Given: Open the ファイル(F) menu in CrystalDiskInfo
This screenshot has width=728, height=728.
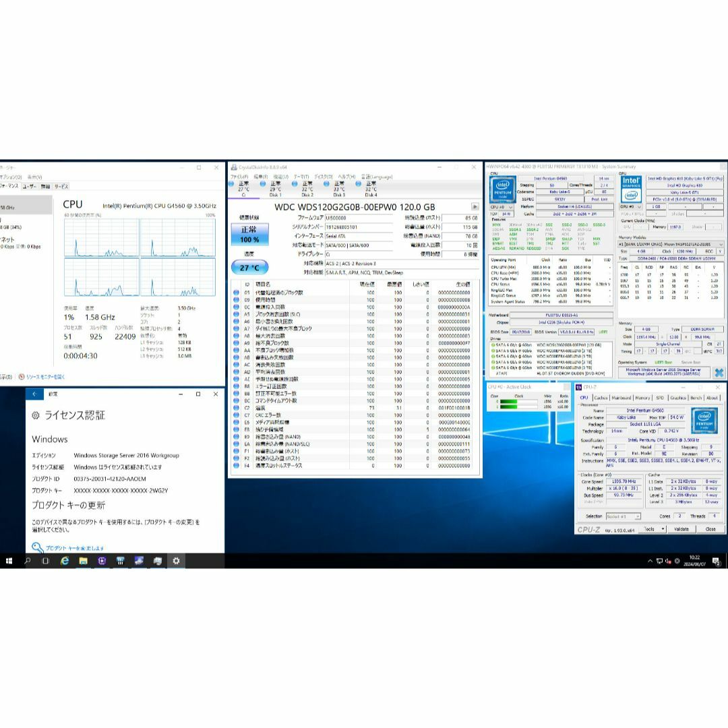Looking at the screenshot, I should pos(239,177).
